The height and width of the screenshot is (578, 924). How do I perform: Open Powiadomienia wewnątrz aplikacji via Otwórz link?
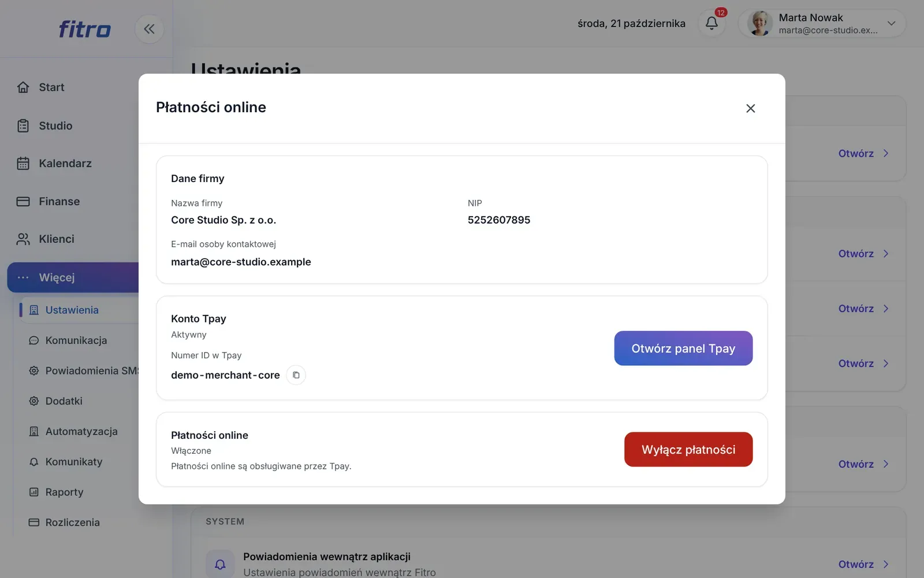click(863, 564)
